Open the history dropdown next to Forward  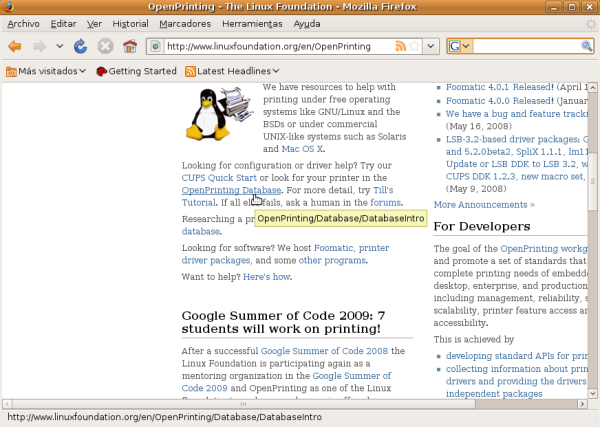pos(60,46)
